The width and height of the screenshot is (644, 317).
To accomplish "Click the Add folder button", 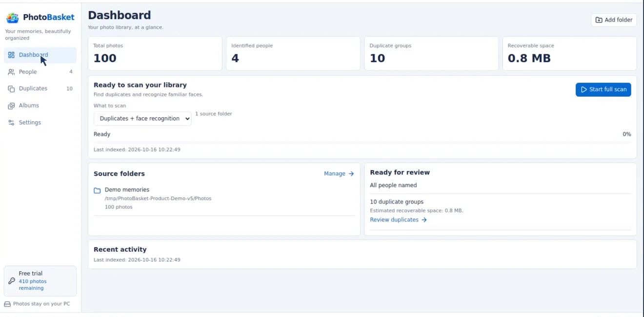I will 614,20.
